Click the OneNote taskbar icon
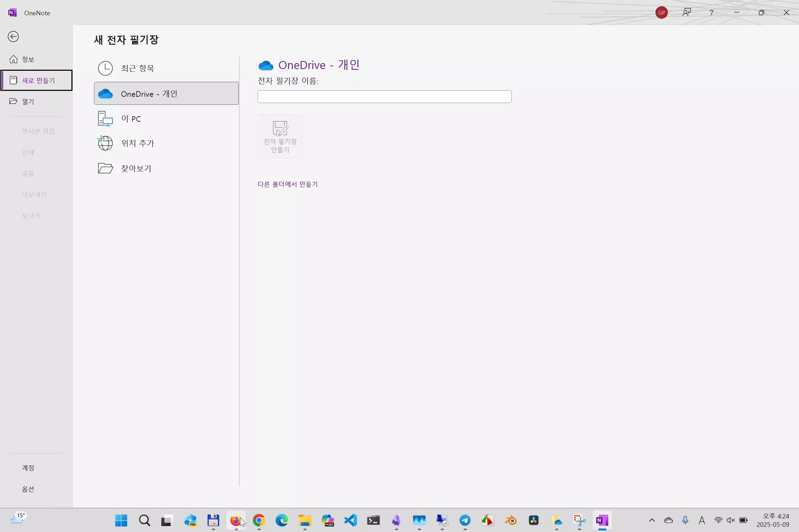Image resolution: width=799 pixels, height=532 pixels. (x=602, y=521)
